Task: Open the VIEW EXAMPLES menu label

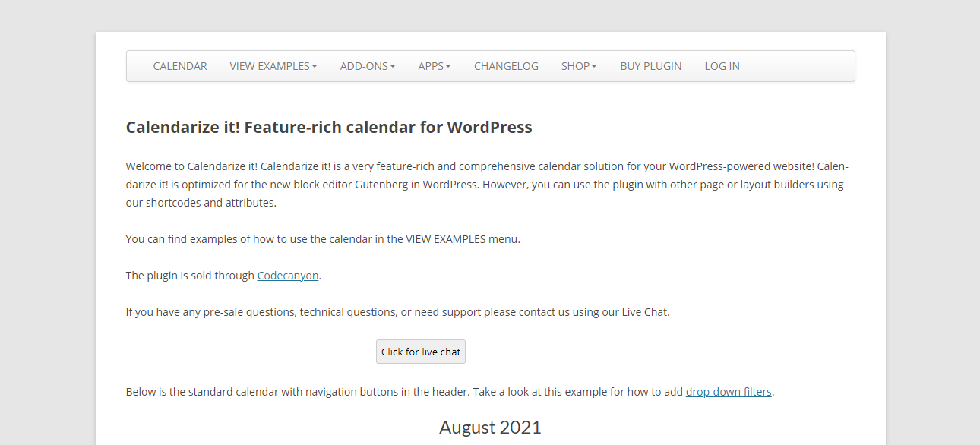Action: [270, 66]
